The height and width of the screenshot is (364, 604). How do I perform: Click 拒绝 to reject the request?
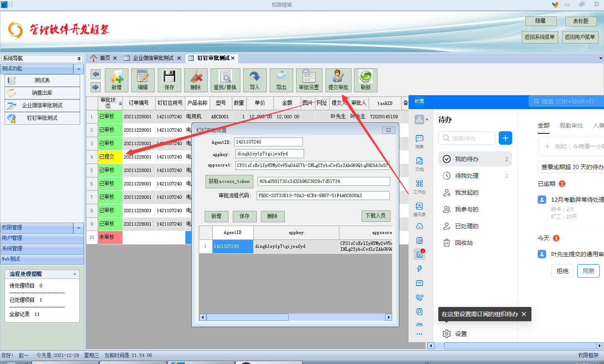click(562, 271)
